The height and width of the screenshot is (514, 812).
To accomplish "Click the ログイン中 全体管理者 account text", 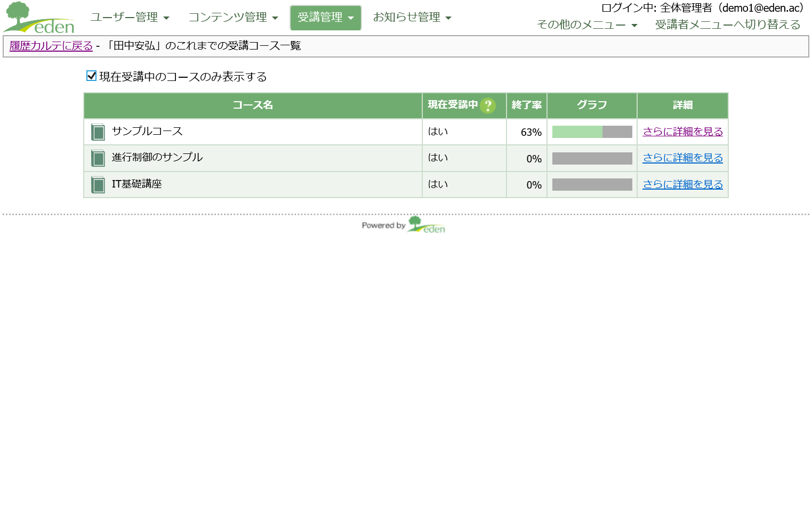I will 702,8.
